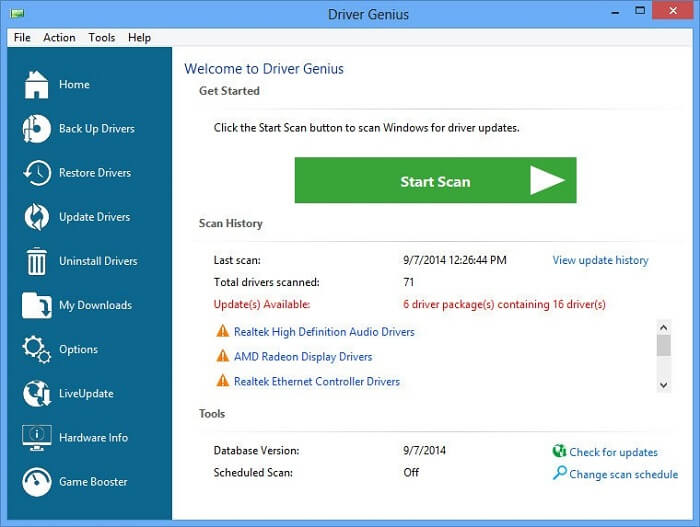The width and height of the screenshot is (700, 527).
Task: Open the My Downloads section label
Action: [x=96, y=305]
